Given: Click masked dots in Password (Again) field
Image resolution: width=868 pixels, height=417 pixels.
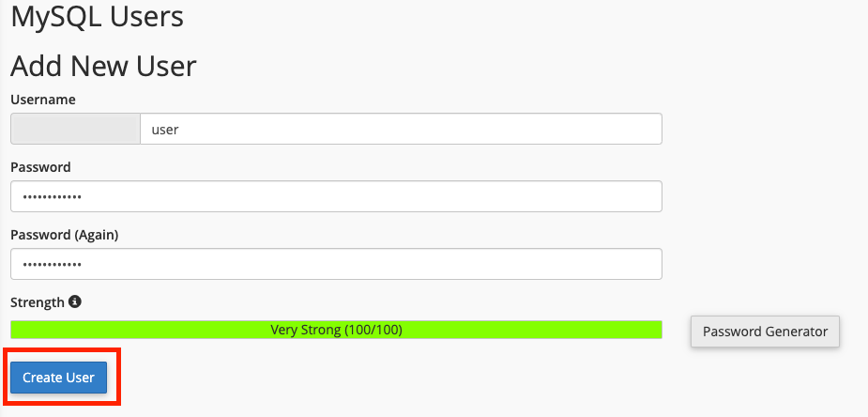Looking at the screenshot, I should (52, 264).
